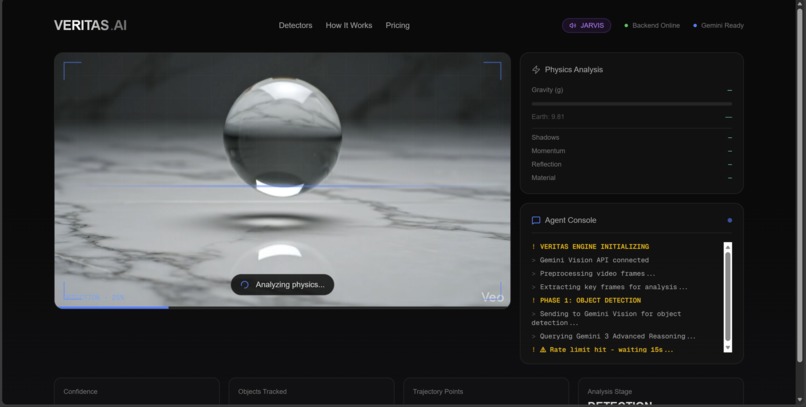Click the console scrollbar up arrow
Screen dimensions: 806x407
(727, 247)
